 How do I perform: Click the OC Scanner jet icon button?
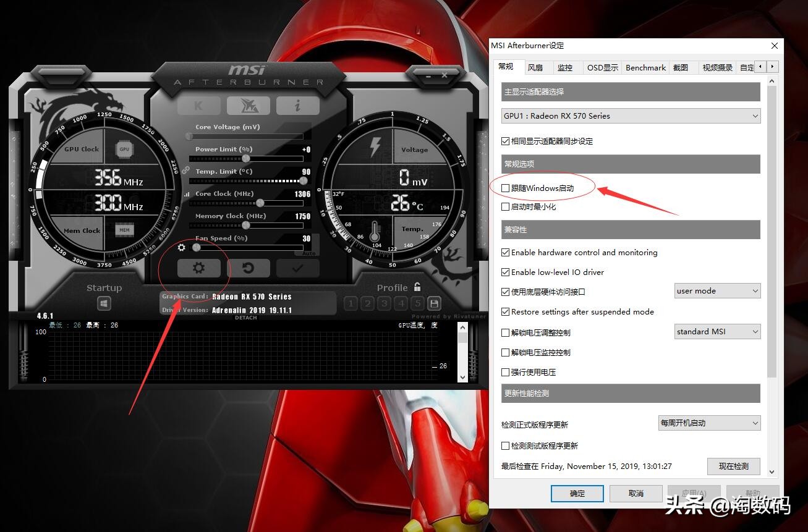click(x=248, y=106)
